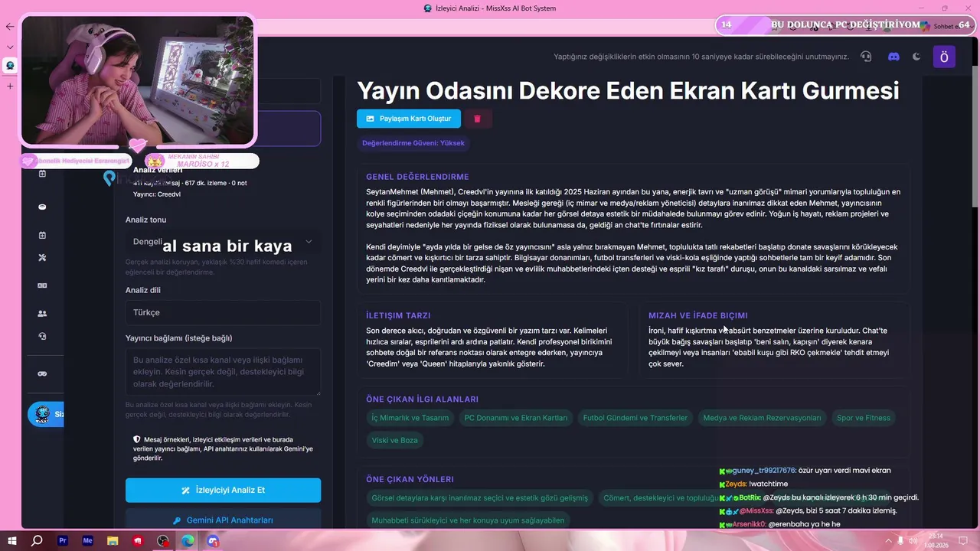Click the Edge tab icon in vertical tab strip
Image resolution: width=980 pixels, height=551 pixels.
coord(10,66)
